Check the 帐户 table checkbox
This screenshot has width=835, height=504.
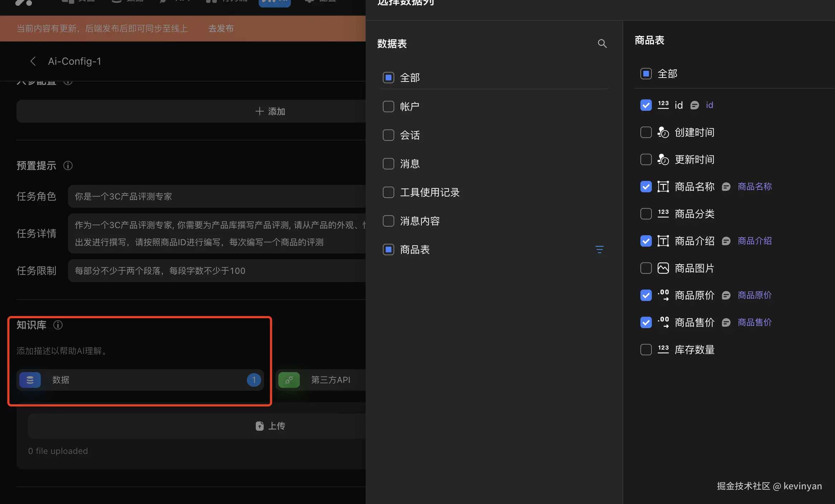coord(389,107)
